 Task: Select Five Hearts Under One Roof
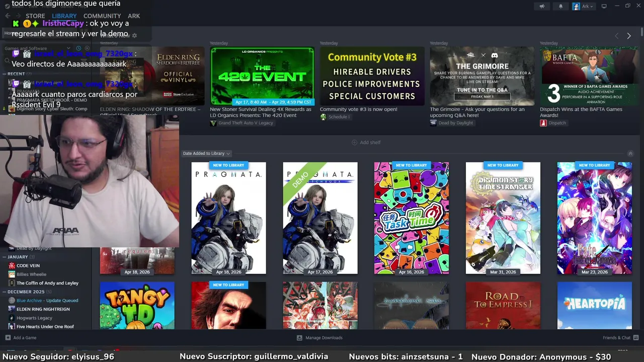45,326
